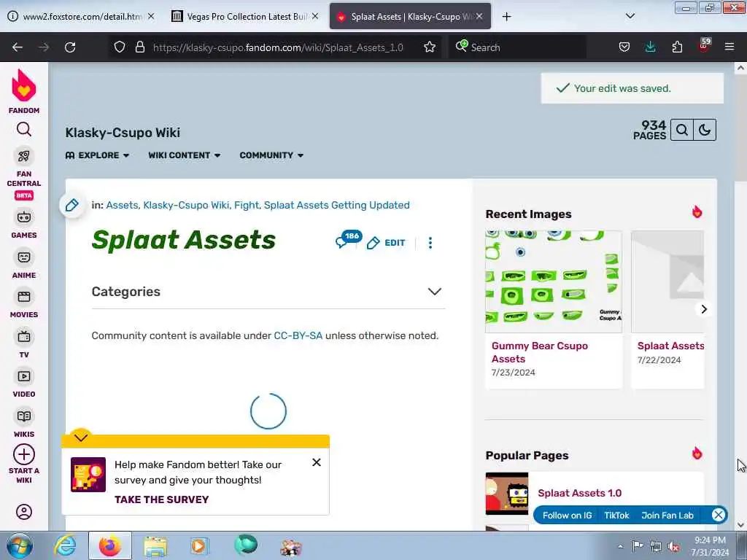Open the Video sidebar icon
Image resolution: width=747 pixels, height=560 pixels.
(24, 376)
